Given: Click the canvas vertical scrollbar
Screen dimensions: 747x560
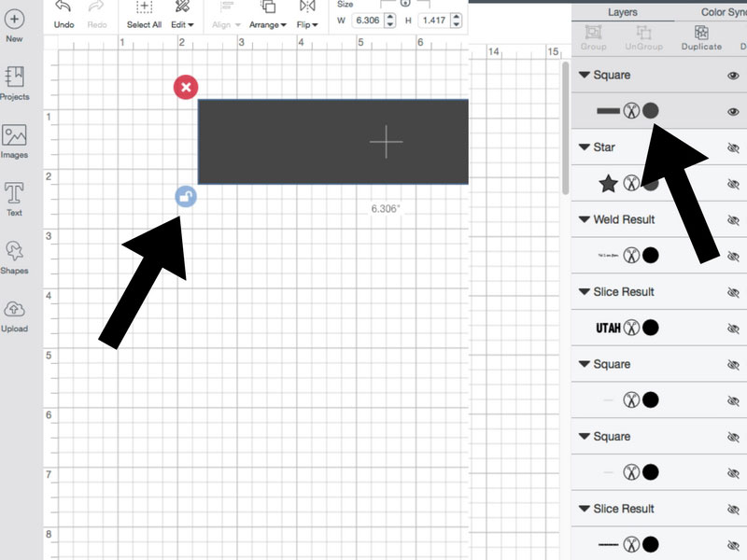Looking at the screenshot, I should (566, 128).
